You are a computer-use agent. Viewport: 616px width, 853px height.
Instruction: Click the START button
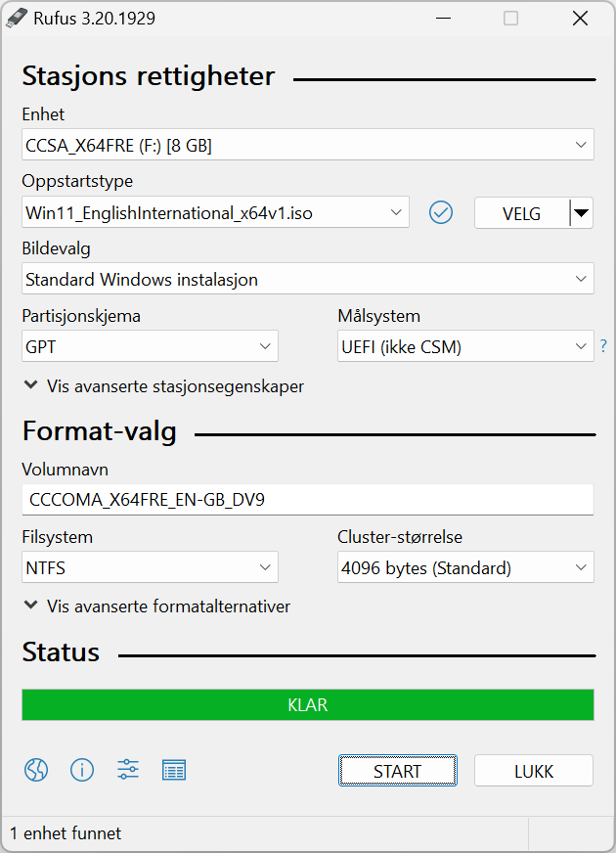pos(397,771)
